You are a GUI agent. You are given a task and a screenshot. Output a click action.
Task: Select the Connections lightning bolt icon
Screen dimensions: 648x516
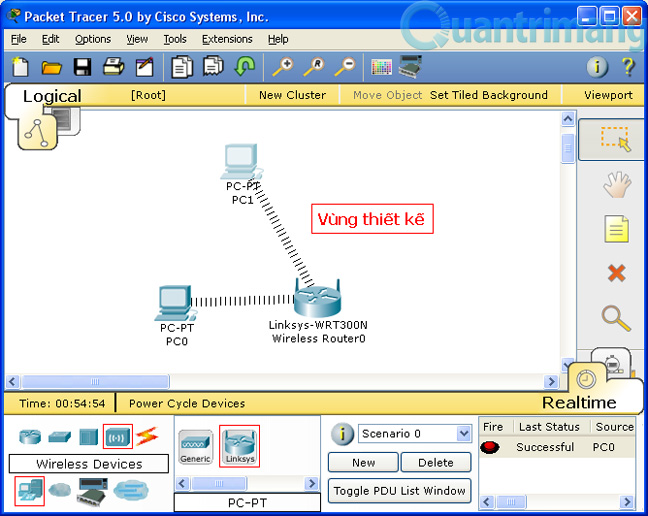click(x=147, y=437)
